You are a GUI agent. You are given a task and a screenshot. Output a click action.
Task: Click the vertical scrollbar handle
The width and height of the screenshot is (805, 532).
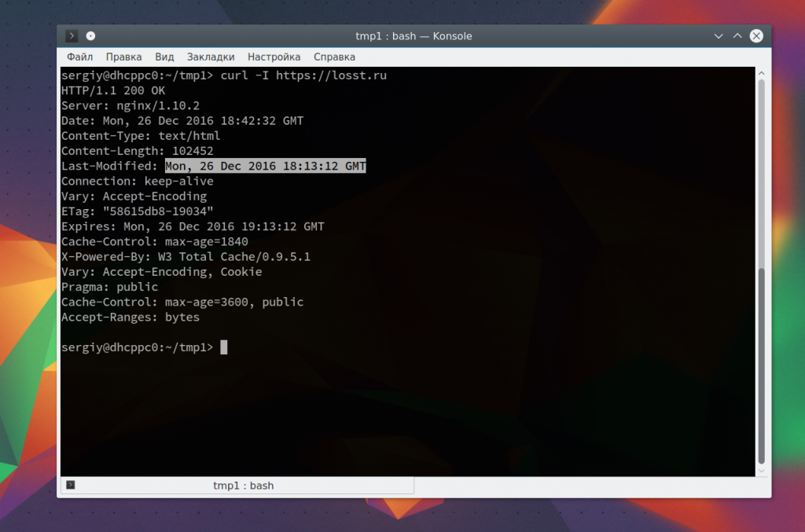(x=762, y=271)
